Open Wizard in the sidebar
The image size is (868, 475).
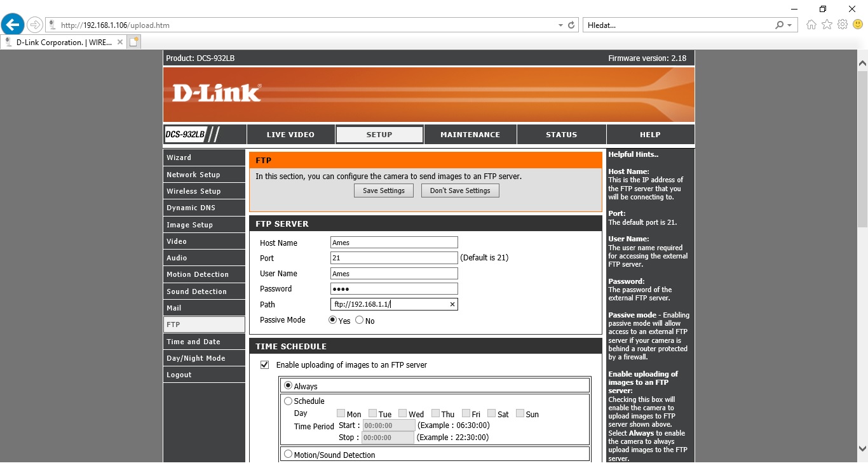click(x=204, y=157)
